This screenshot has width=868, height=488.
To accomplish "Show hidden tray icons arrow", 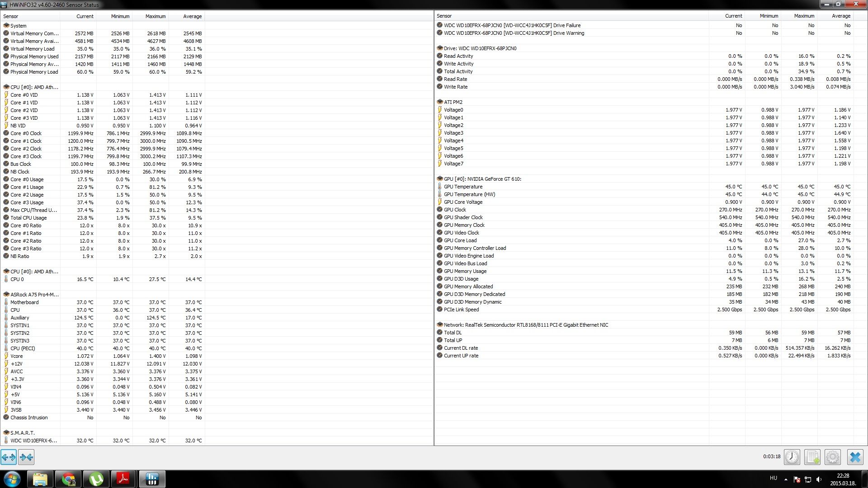I will pos(786,479).
